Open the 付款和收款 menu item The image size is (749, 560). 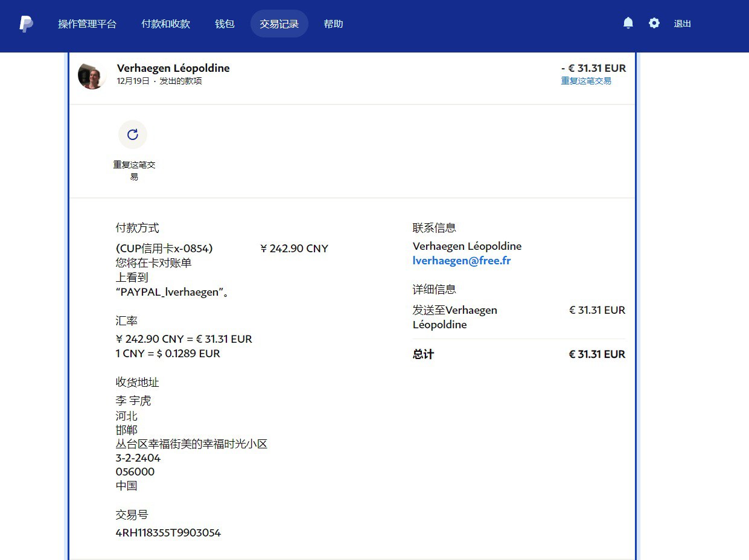tap(165, 24)
